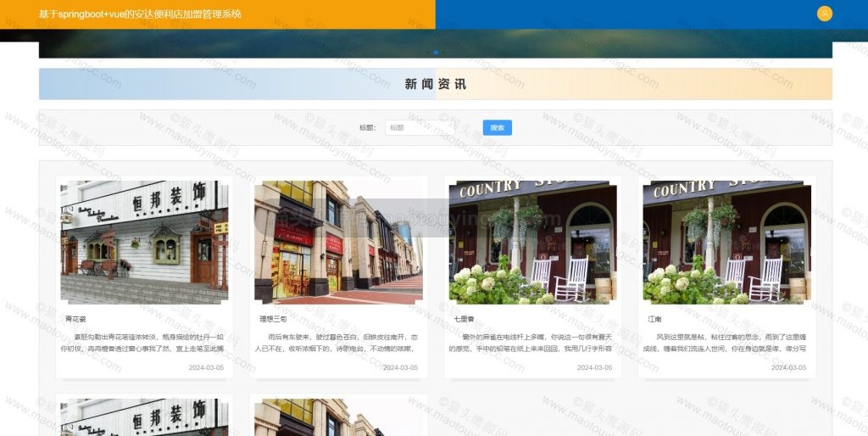Open the 青花瓷 card storefront image
This screenshot has height=436, width=868.
144,242
